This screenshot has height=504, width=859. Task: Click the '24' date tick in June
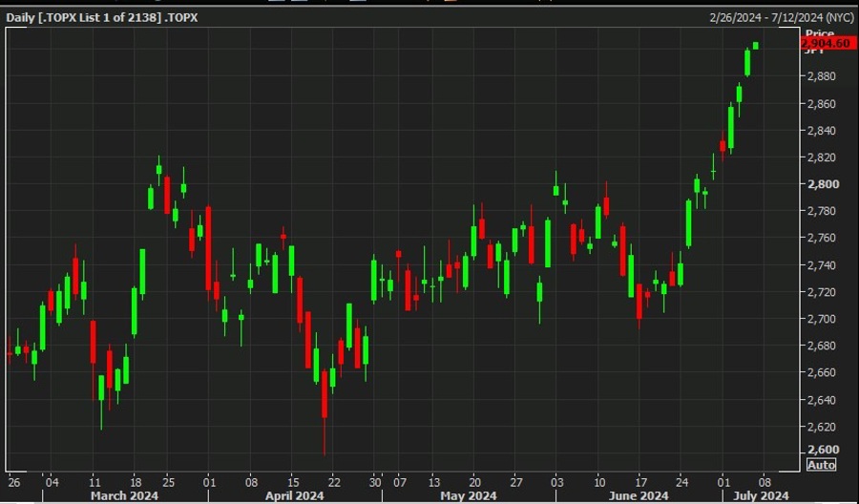coord(681,483)
